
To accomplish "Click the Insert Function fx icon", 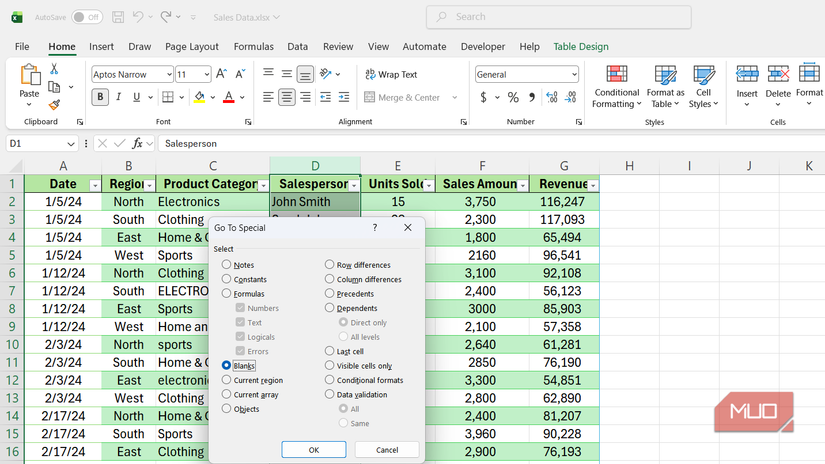I will (x=138, y=143).
